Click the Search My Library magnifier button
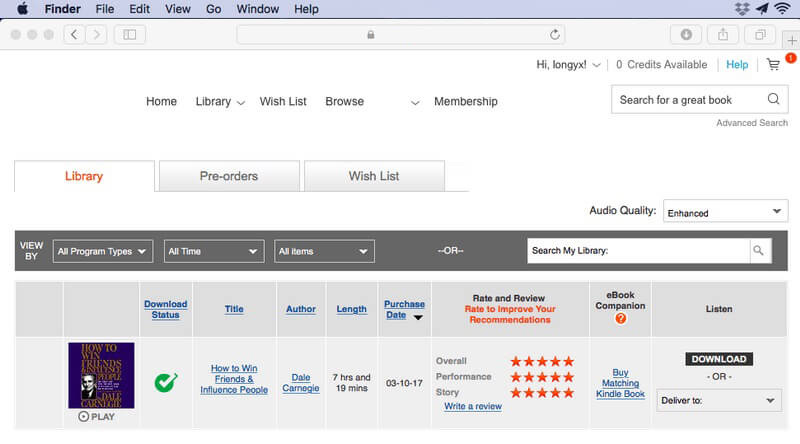The image size is (800, 444). (759, 251)
